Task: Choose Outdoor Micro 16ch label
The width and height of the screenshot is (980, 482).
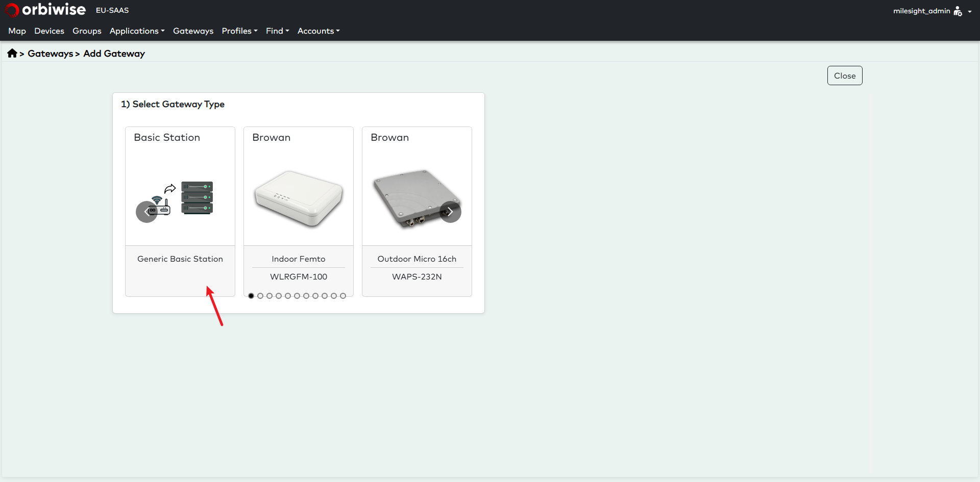Action: [417, 259]
